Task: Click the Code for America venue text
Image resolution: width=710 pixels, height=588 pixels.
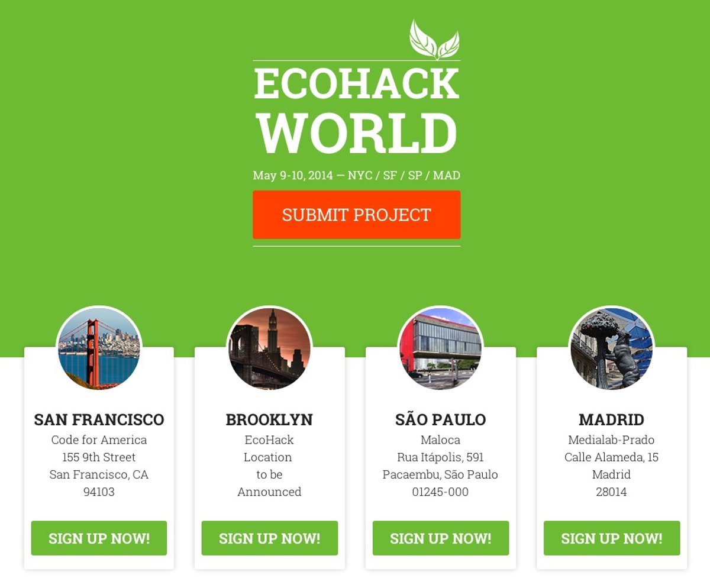Action: coord(99,440)
